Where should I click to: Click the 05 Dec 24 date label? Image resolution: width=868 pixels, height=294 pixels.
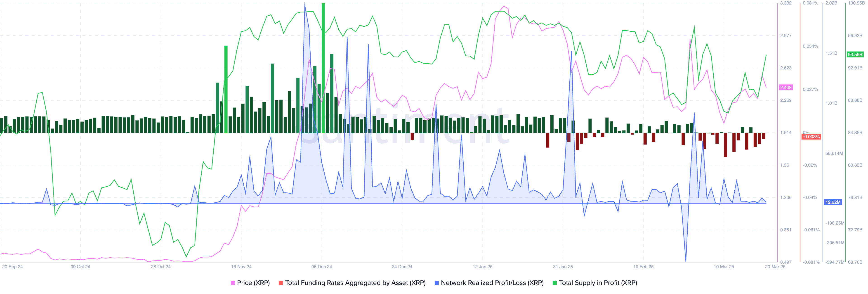click(321, 267)
